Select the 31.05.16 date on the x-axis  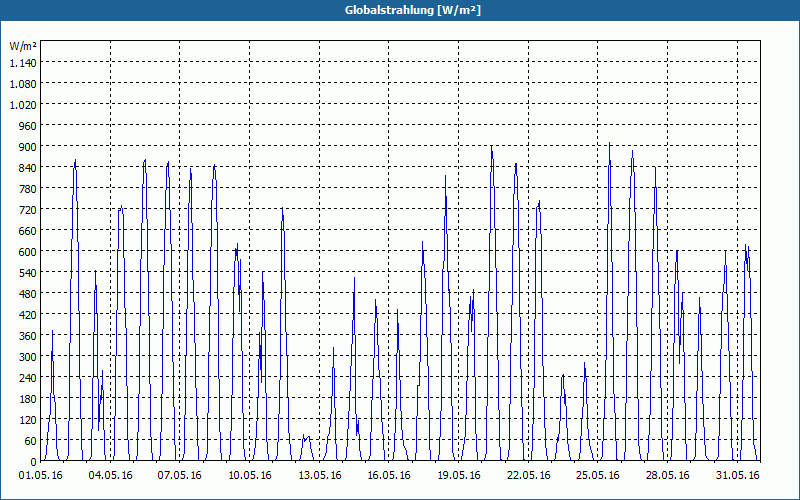[x=737, y=476]
